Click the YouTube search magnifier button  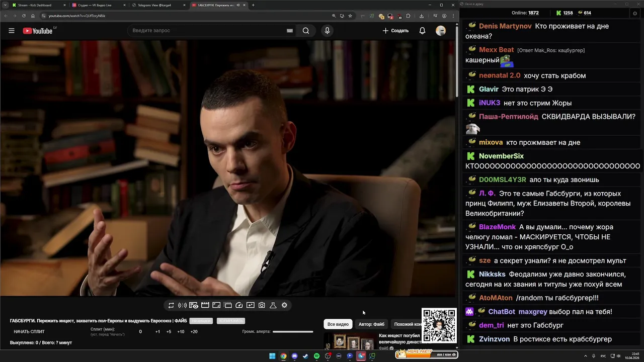click(306, 31)
